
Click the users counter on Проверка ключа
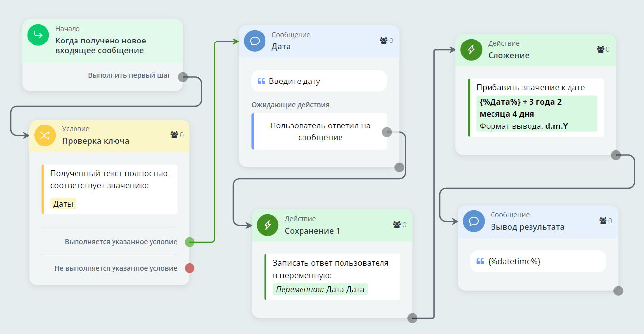coord(177,135)
